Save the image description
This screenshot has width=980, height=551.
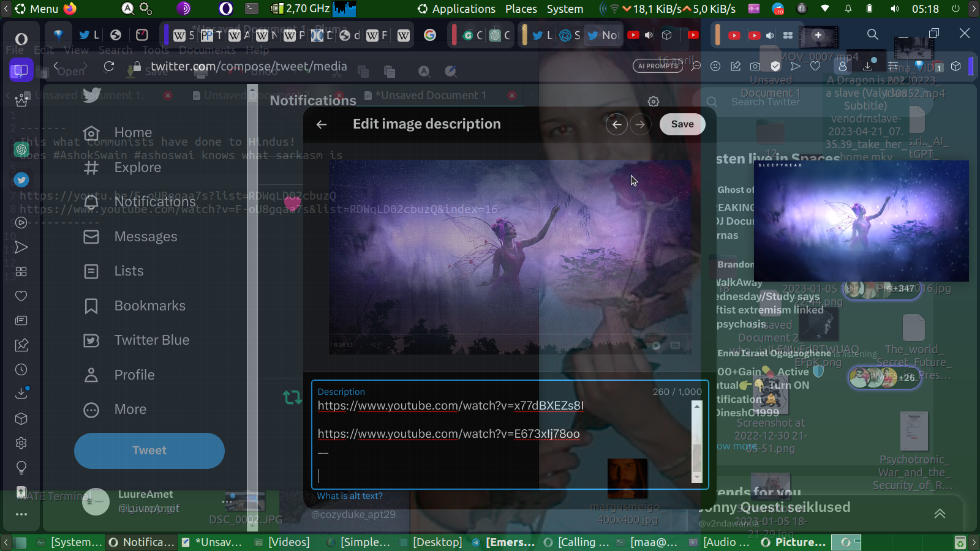(x=682, y=124)
